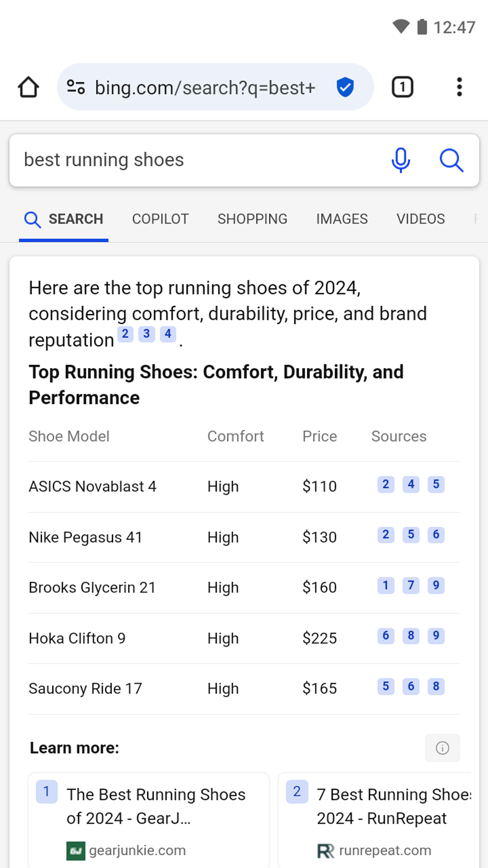The image size is (488, 868).
Task: Tap the magnifier search submit icon
Action: (x=451, y=160)
